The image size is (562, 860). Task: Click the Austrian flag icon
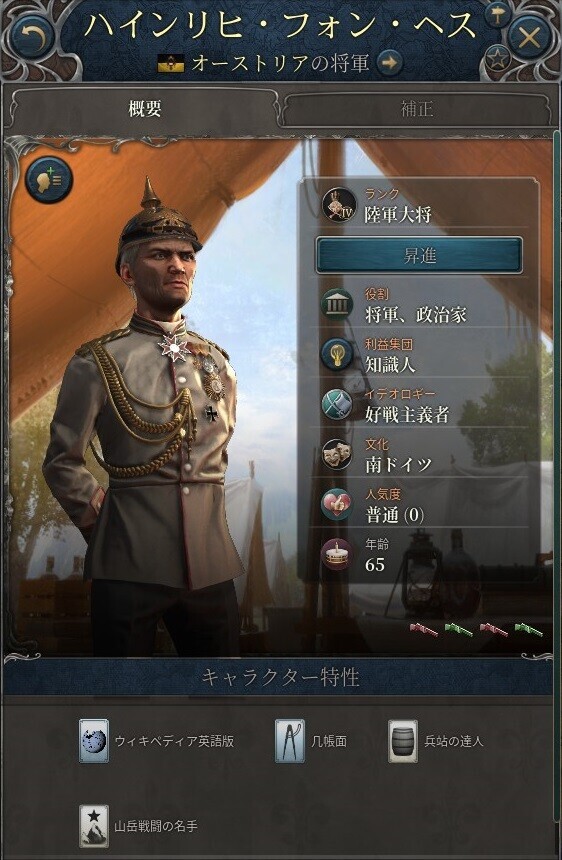click(171, 64)
